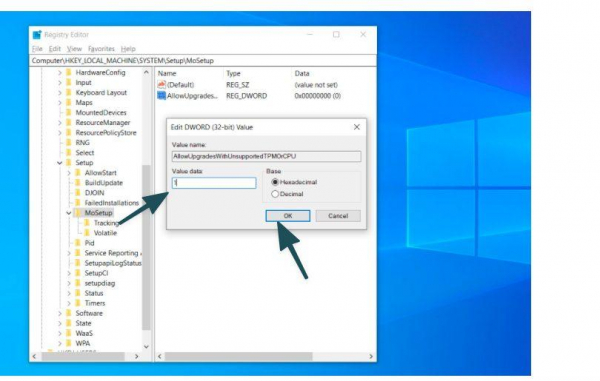
Task: Select the Tracking key label
Action: click(x=106, y=223)
